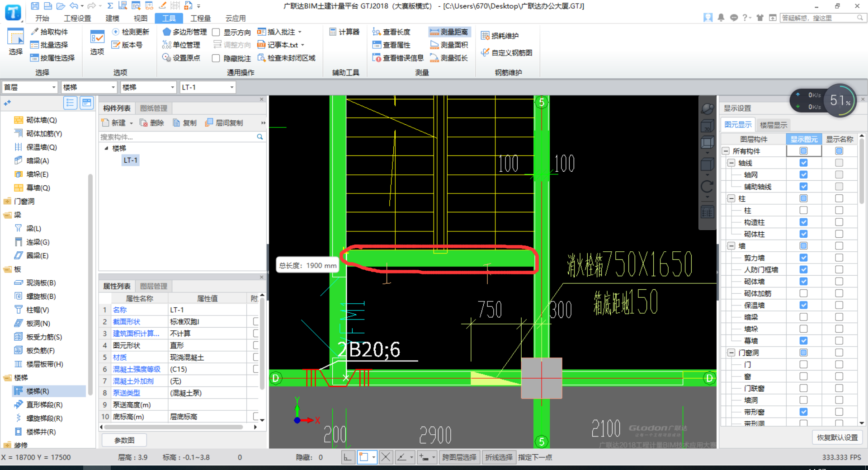Switch to the 工程量 ribbon tab
This screenshot has height=470, width=868.
(x=200, y=18)
